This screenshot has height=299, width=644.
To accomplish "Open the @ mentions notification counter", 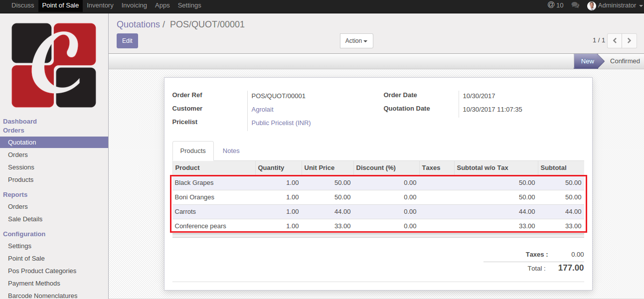I will (555, 5).
